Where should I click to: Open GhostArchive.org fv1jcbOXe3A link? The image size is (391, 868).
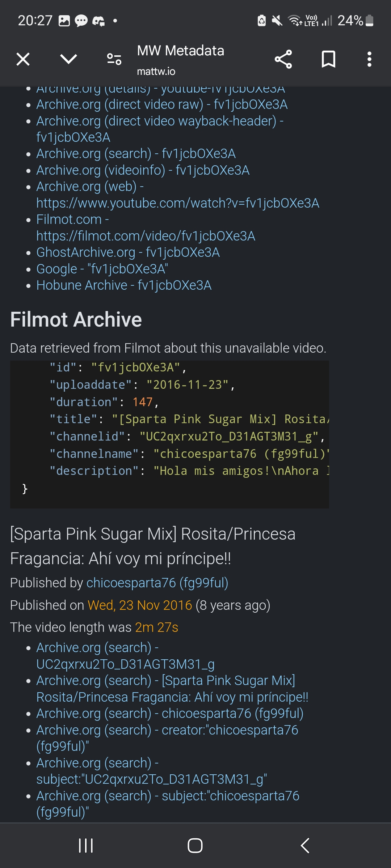[x=128, y=252]
